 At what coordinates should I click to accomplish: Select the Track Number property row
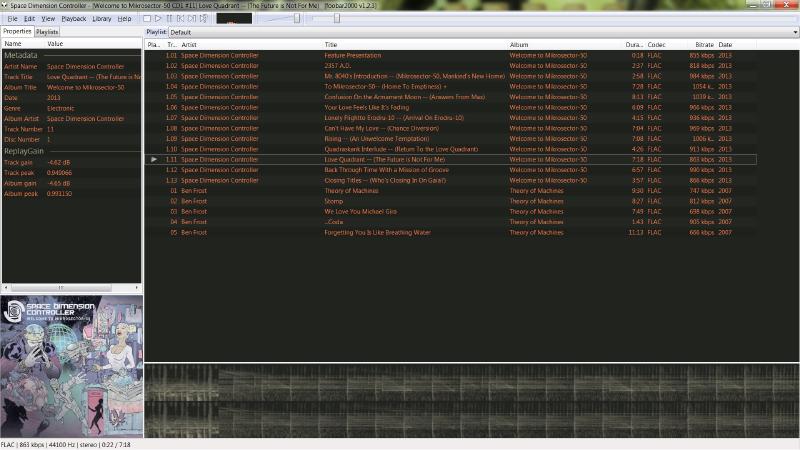pos(71,129)
